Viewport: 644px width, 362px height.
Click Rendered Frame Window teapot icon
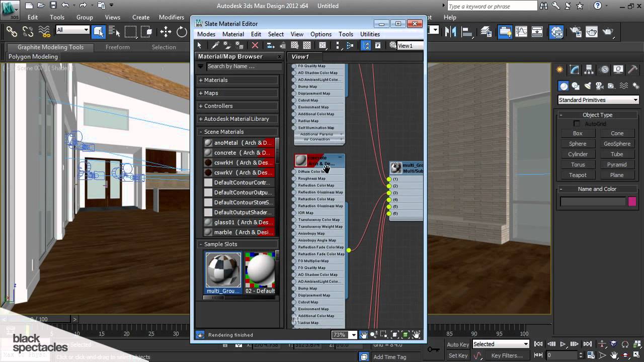pyautogui.click(x=591, y=32)
